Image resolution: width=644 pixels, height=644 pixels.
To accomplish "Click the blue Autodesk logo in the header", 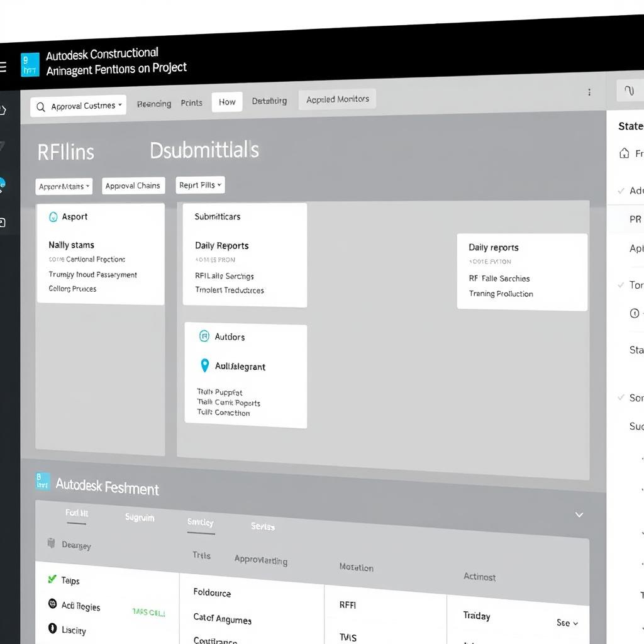I will (30, 65).
